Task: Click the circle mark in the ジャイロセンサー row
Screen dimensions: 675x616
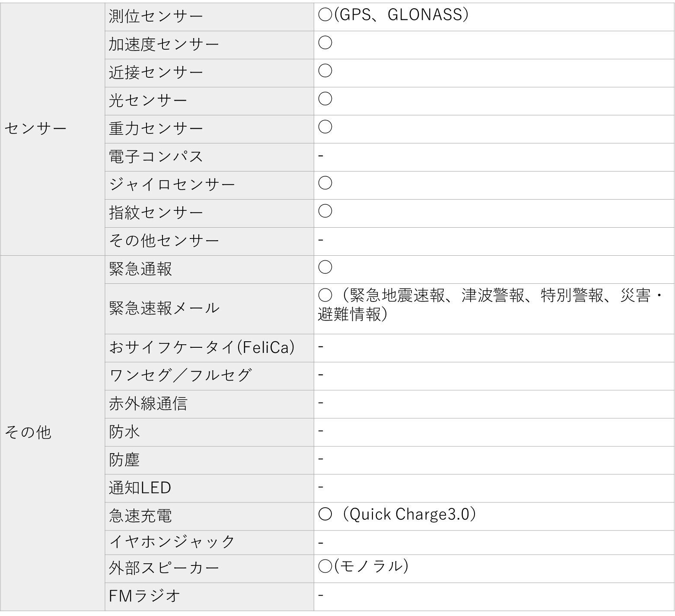Action: [325, 183]
